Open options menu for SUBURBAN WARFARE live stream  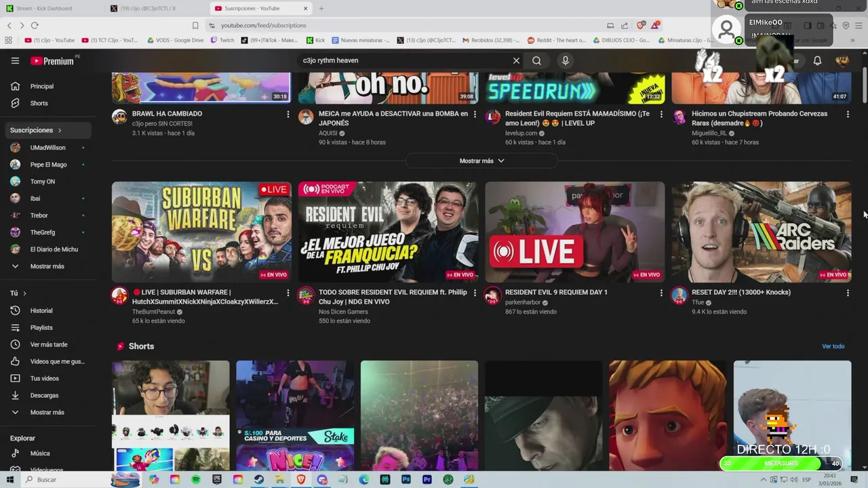point(288,293)
